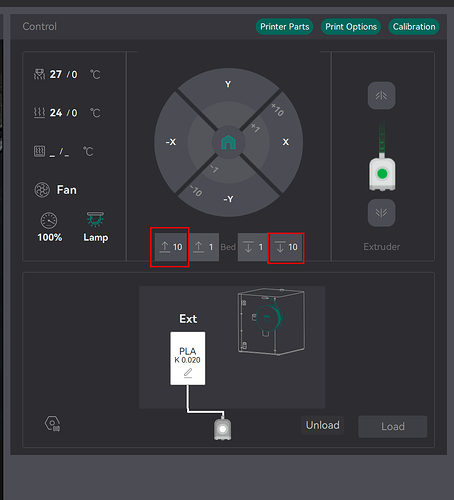Screen dimensions: 454x500
Task: Open the Calibration dialog
Action: coord(414,27)
